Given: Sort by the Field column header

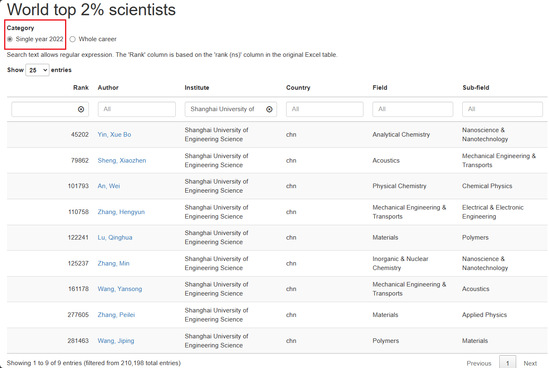Looking at the screenshot, I should pos(380,88).
